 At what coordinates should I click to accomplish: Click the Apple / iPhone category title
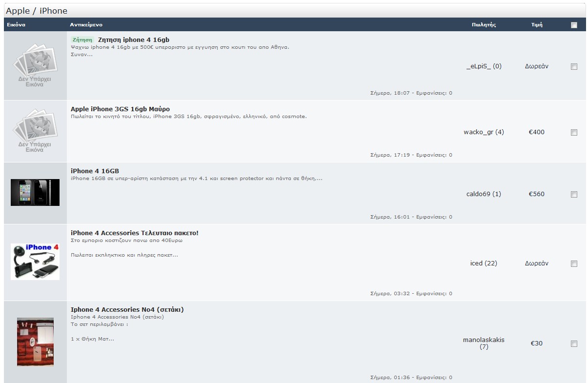(x=37, y=11)
